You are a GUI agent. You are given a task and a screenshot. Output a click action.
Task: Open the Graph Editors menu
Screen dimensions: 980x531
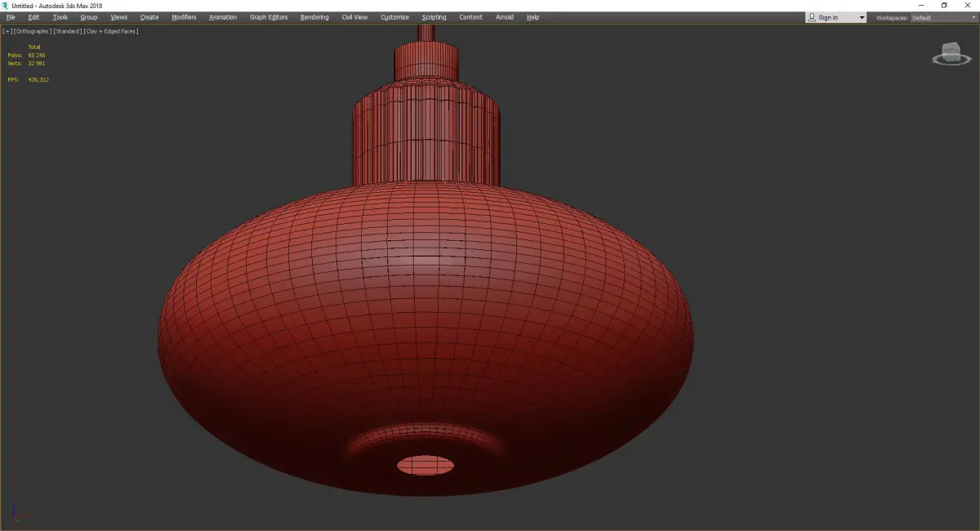(x=269, y=17)
